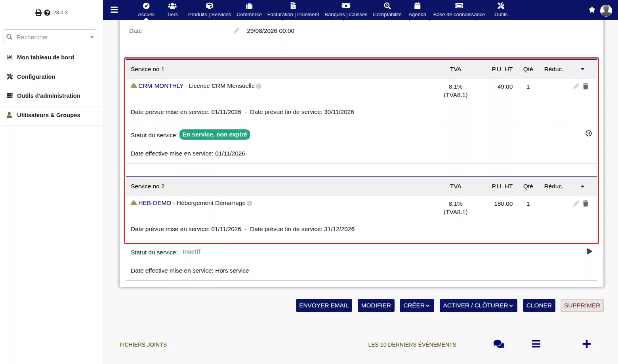Open the Outils menu in top bar
The height and width of the screenshot is (364, 618).
[501, 10]
